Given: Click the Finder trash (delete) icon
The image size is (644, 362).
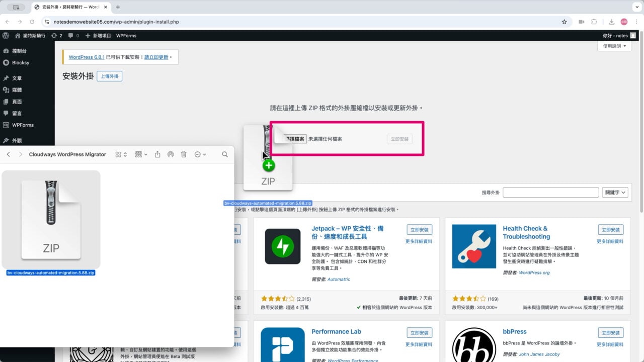Looking at the screenshot, I should click(184, 154).
